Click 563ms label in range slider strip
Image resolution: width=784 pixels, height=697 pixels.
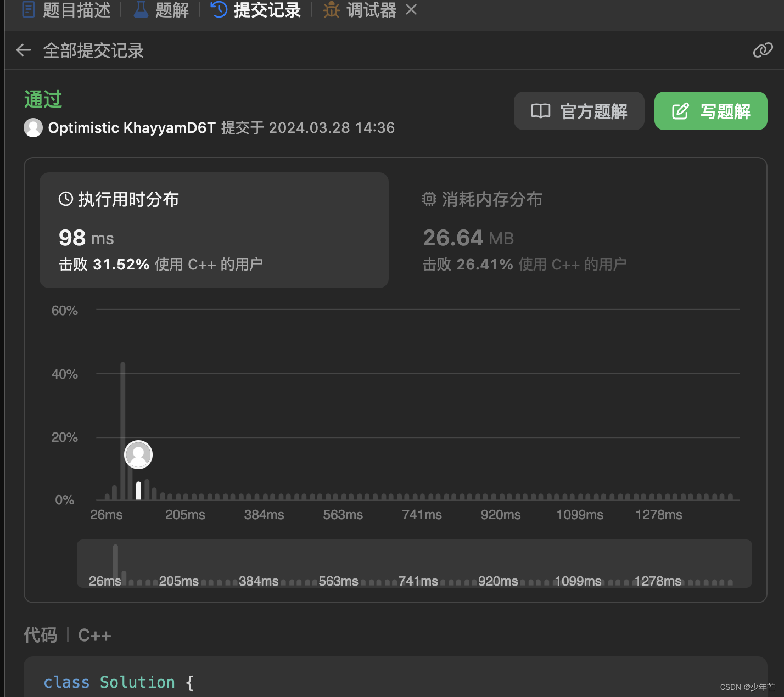338,581
